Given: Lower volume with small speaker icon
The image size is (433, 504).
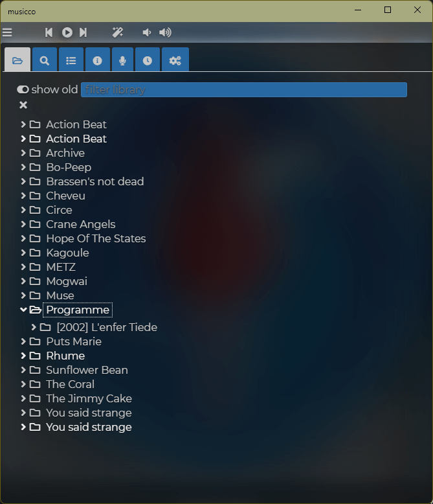Looking at the screenshot, I should (147, 32).
